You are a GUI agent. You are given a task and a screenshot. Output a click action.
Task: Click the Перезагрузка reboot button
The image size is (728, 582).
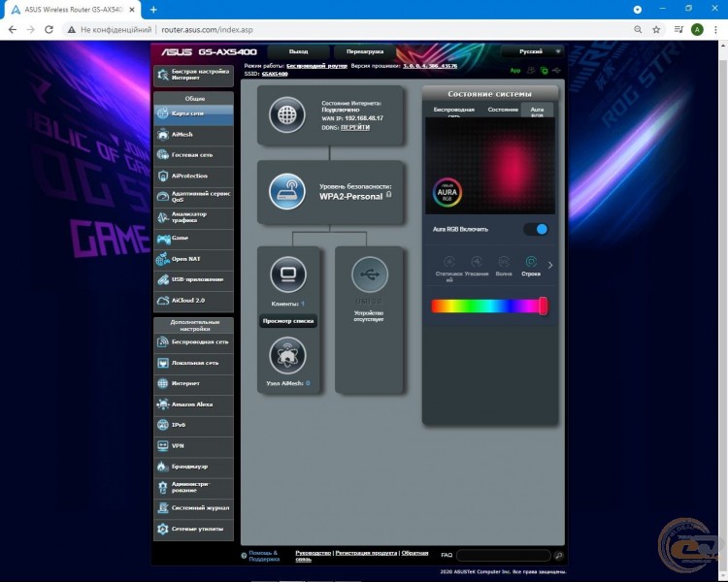point(365,51)
